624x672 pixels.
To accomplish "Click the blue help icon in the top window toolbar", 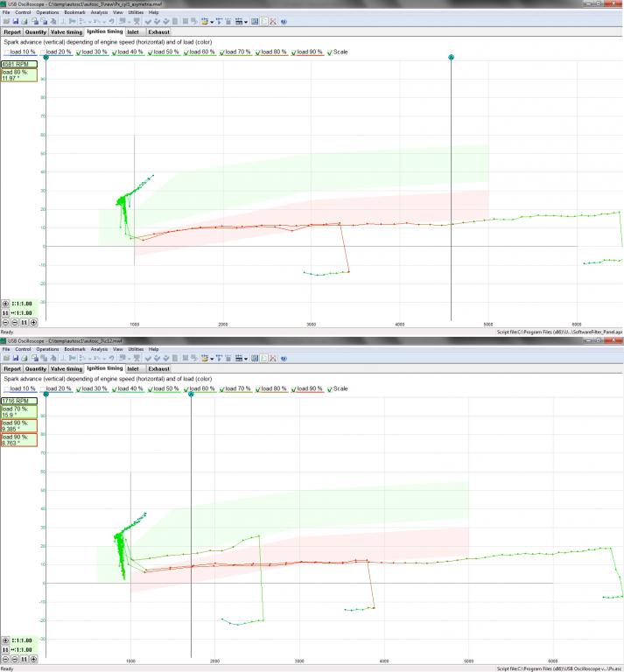I will pyautogui.click(x=284, y=21).
